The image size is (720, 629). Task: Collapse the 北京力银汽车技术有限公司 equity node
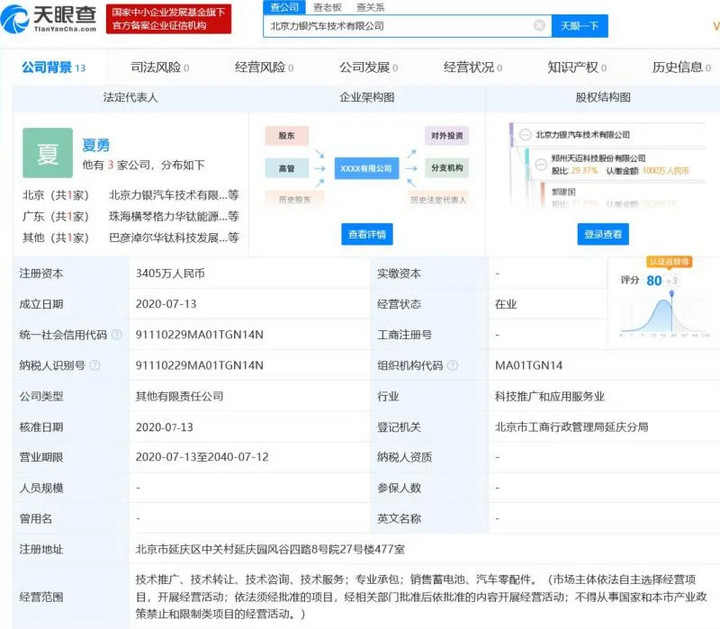point(525,135)
